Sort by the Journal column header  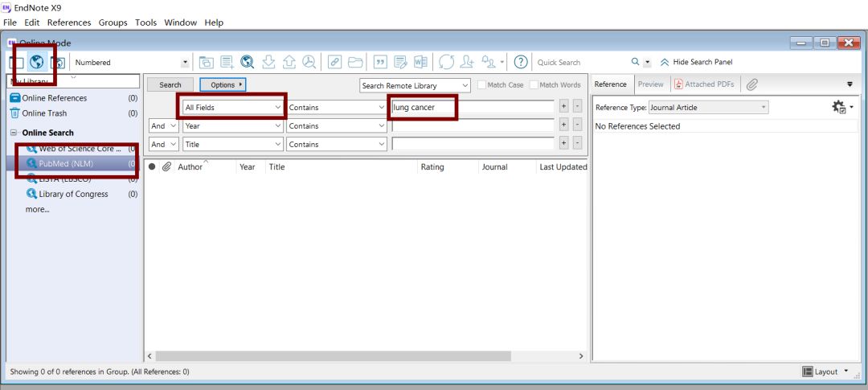click(x=494, y=166)
